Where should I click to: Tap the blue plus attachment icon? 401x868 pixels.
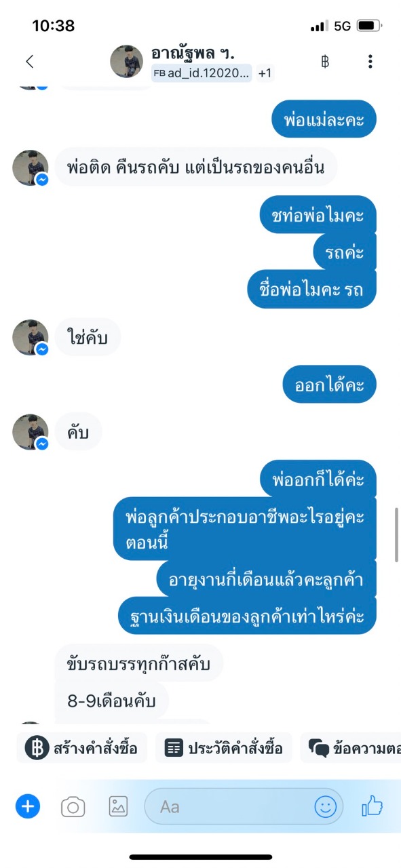coord(28,806)
